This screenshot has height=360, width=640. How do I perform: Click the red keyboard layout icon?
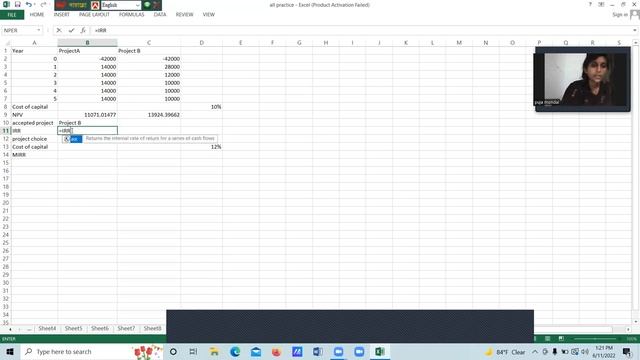click(95, 5)
